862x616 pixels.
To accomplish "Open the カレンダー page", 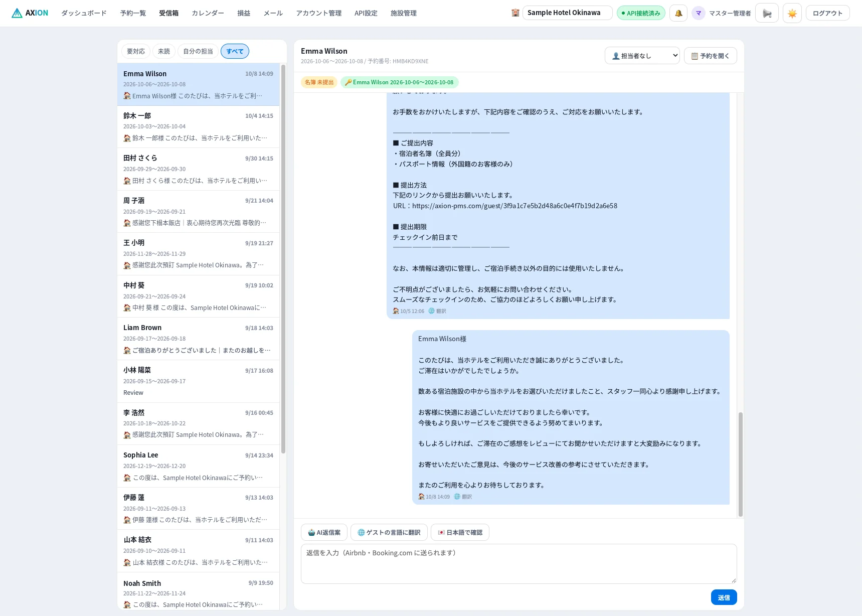I will pyautogui.click(x=208, y=13).
